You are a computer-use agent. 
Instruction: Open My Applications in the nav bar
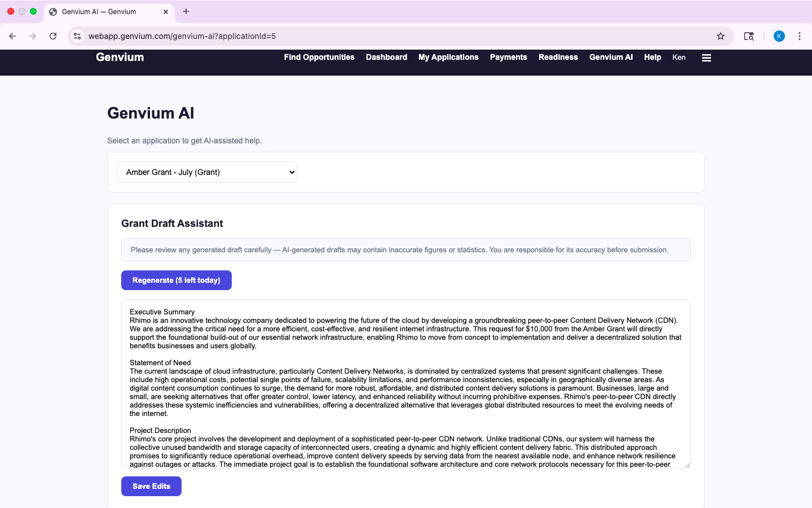pyautogui.click(x=448, y=57)
